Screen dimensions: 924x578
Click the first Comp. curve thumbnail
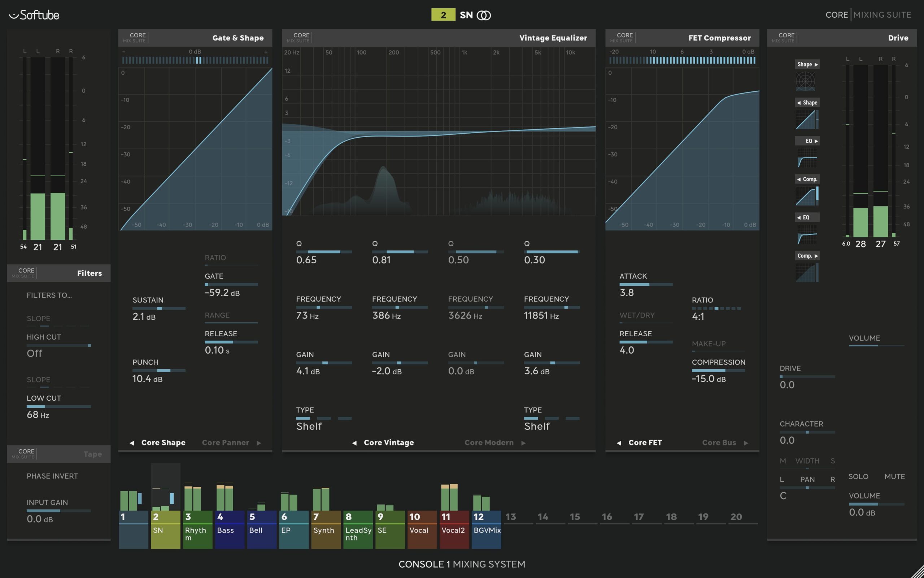click(807, 196)
